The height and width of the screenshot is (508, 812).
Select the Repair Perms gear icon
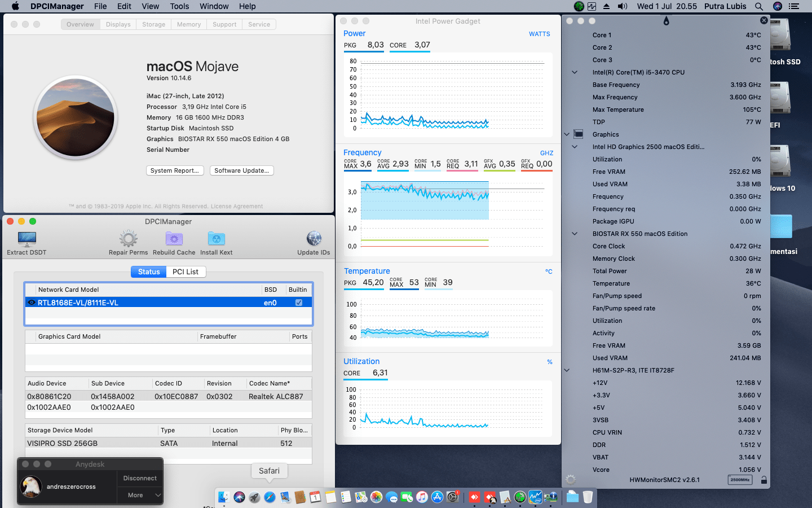point(128,239)
